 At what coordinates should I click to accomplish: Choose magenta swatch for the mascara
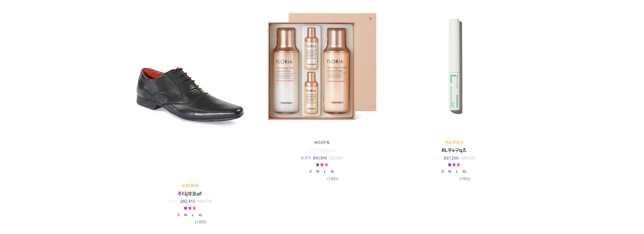pos(454,165)
